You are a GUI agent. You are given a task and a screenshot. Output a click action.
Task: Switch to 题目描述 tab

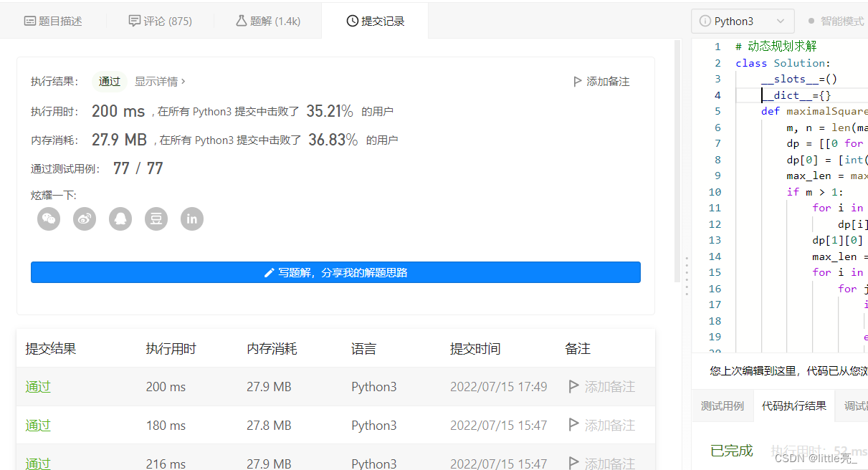pyautogui.click(x=54, y=21)
